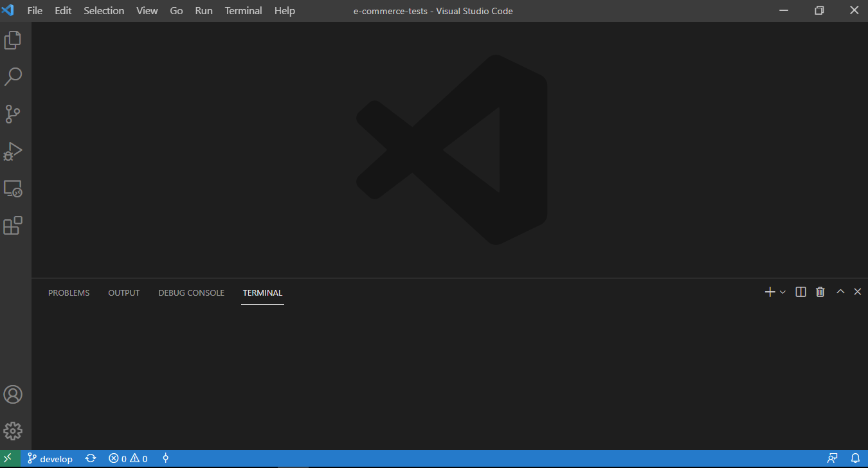868x468 pixels.
Task: Click the circle-and-line icon beside warnings count
Action: [x=165, y=459]
